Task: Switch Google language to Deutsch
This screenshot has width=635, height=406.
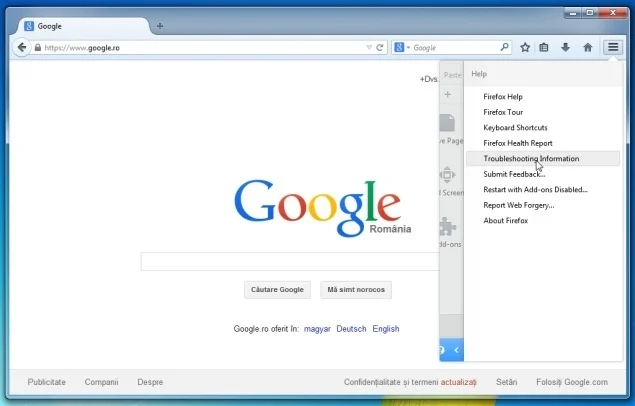Action: 351,329
